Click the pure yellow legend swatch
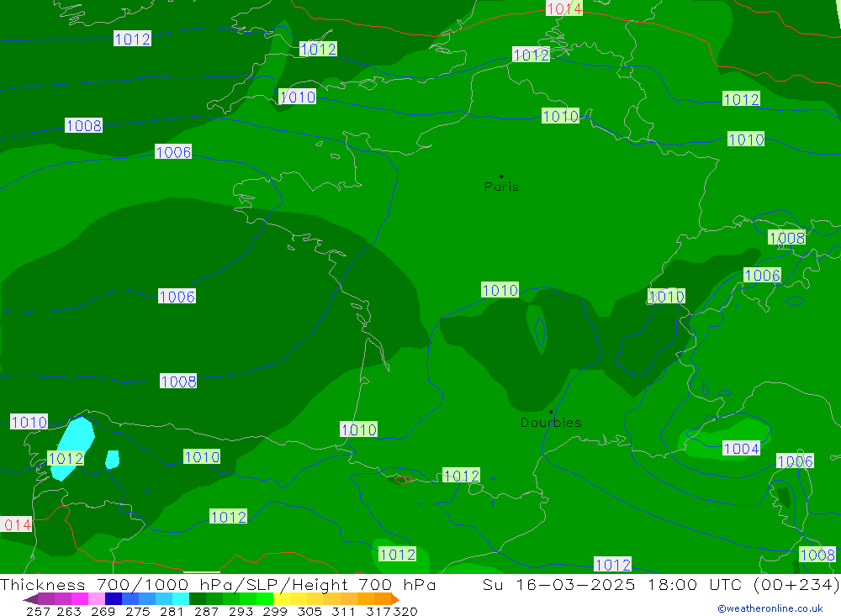 (282, 599)
